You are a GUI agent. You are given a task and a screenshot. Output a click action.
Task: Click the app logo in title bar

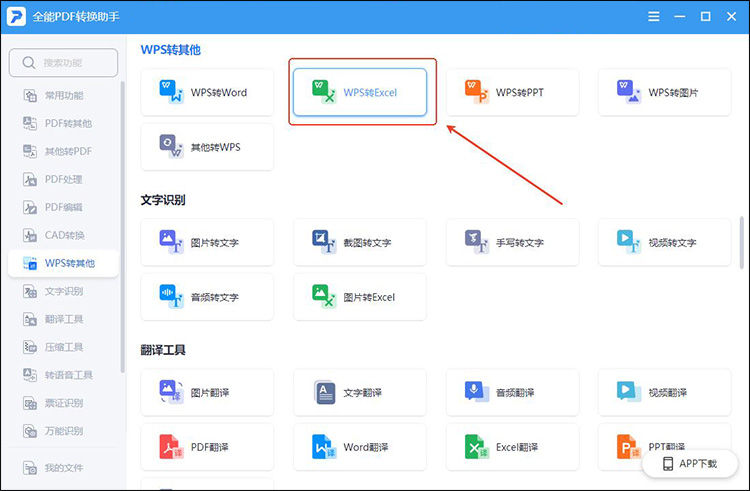pos(16,16)
